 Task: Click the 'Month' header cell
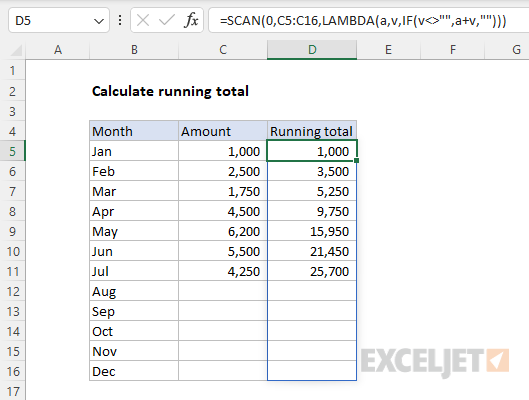(134, 131)
